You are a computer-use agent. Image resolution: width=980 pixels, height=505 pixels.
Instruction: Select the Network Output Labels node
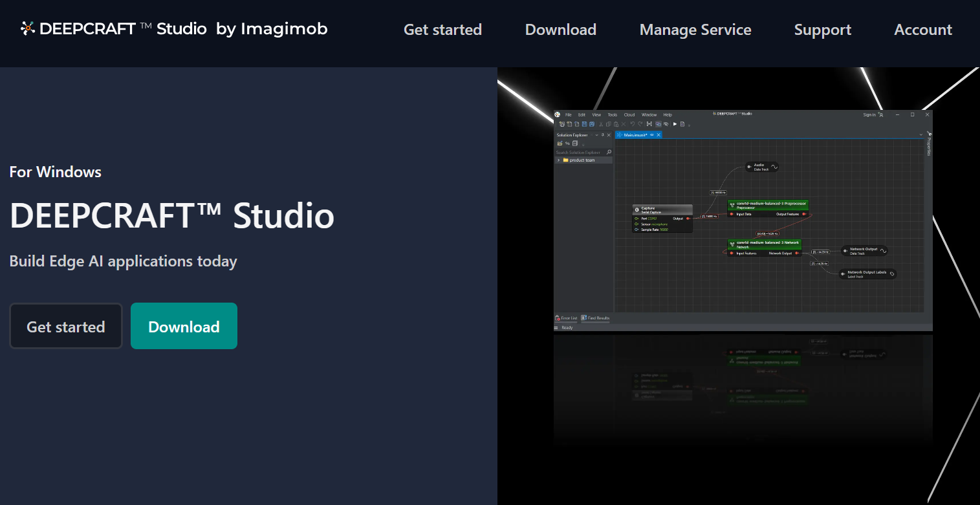tap(867, 274)
